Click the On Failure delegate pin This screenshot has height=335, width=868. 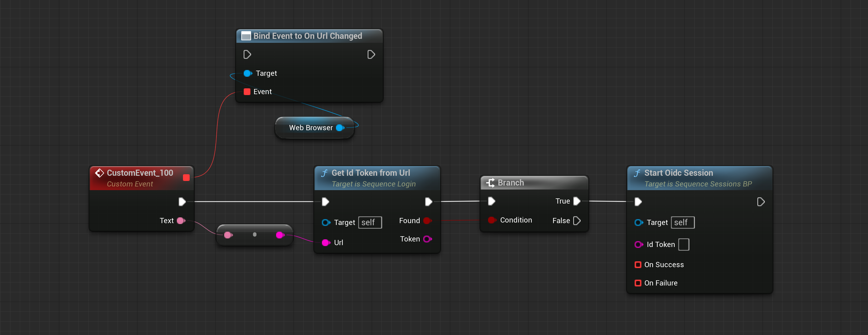click(x=637, y=283)
